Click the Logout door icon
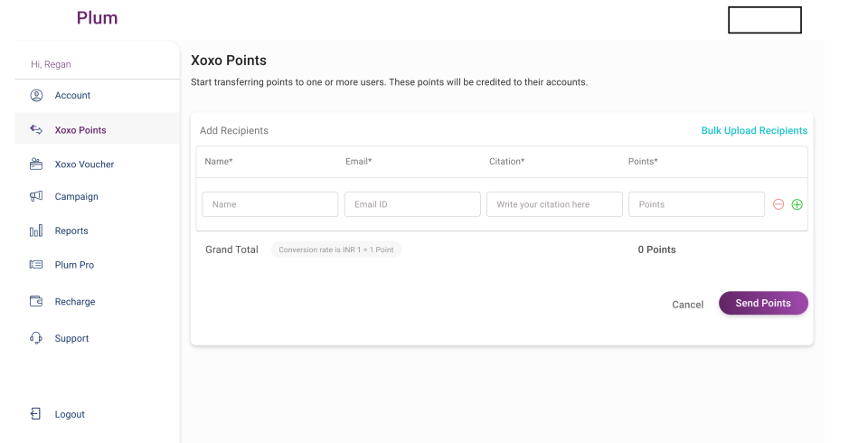This screenshot has width=868, height=443. click(36, 414)
